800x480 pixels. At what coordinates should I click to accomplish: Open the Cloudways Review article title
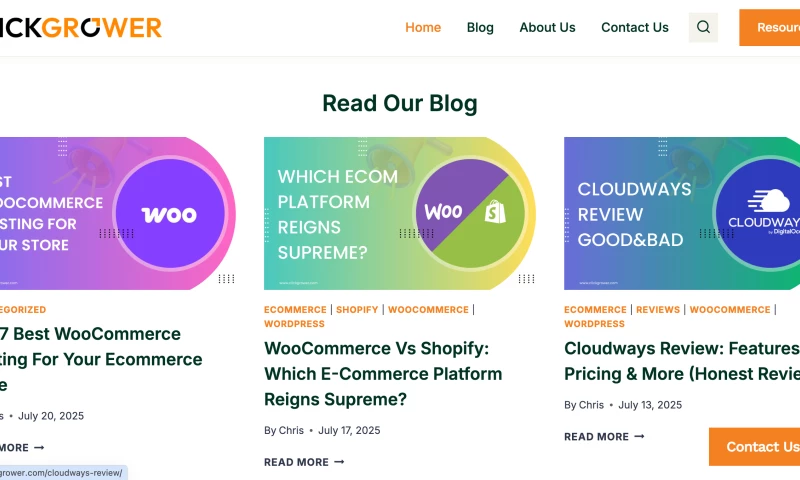(682, 361)
